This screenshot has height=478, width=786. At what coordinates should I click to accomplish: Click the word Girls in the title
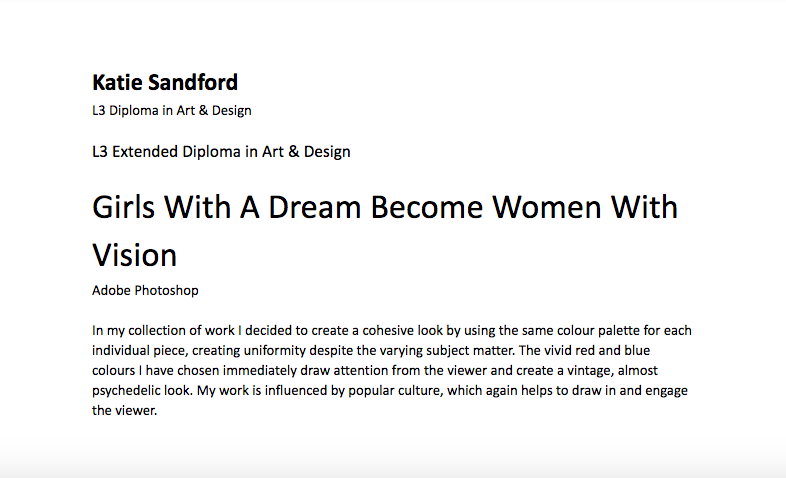(123, 208)
